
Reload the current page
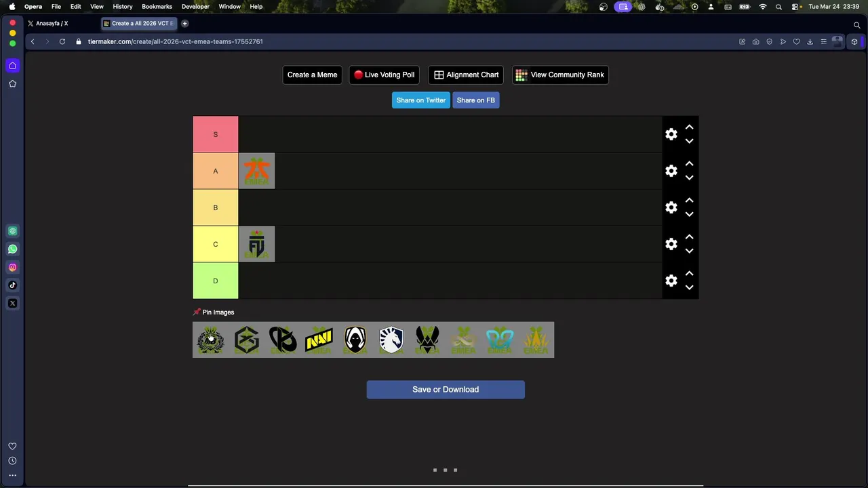(x=62, y=41)
